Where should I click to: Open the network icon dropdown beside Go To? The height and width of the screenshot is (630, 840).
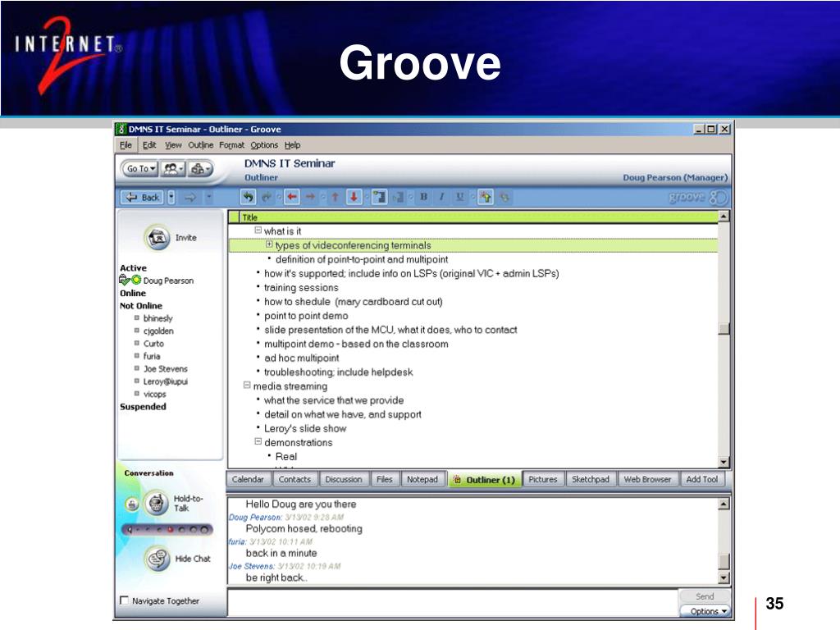200,169
